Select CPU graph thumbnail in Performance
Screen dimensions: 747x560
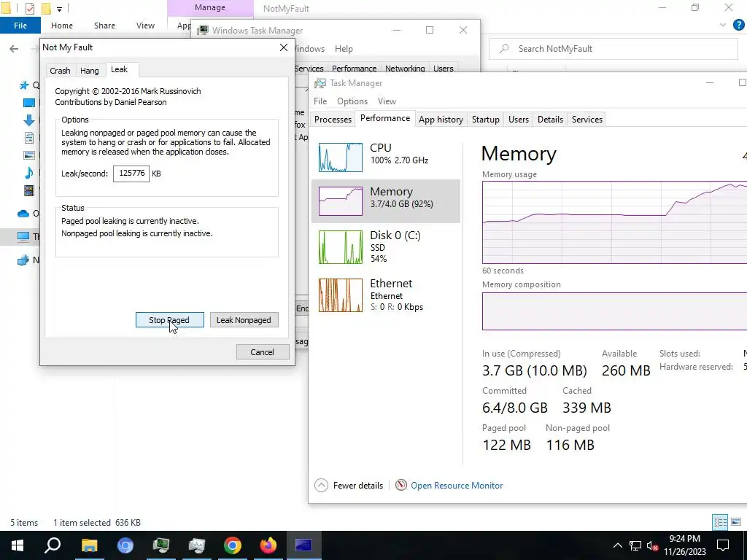point(341,157)
